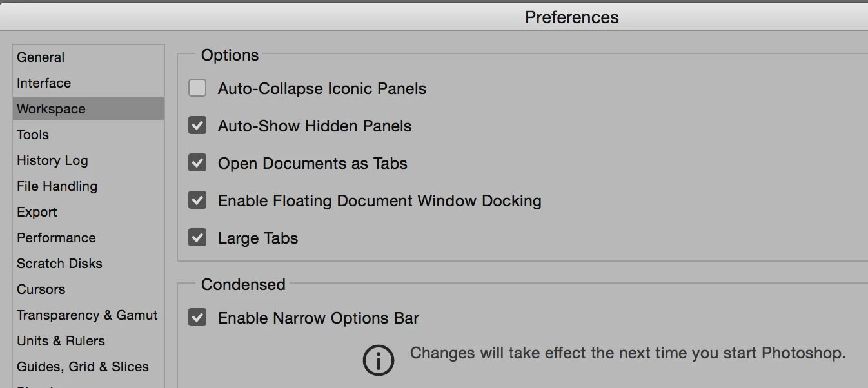Viewport: 868px width, 388px height.
Task: Select Scratch Disks in sidebar
Action: (59, 264)
